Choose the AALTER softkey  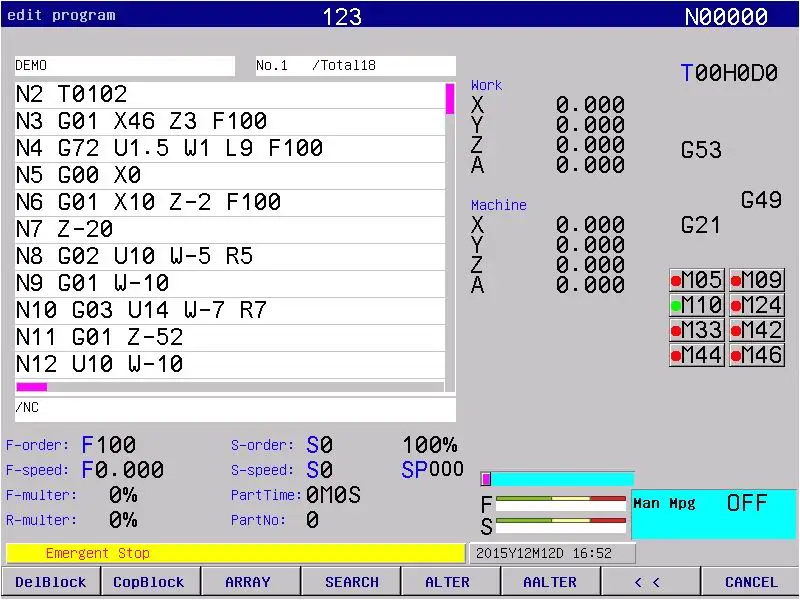pos(551,582)
